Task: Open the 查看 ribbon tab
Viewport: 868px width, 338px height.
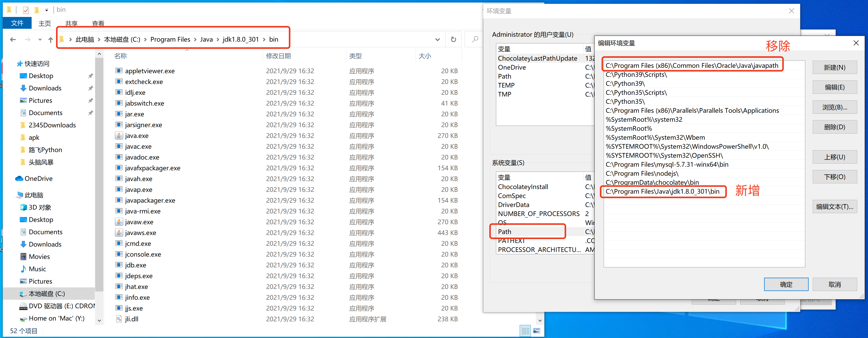Action: [98, 23]
